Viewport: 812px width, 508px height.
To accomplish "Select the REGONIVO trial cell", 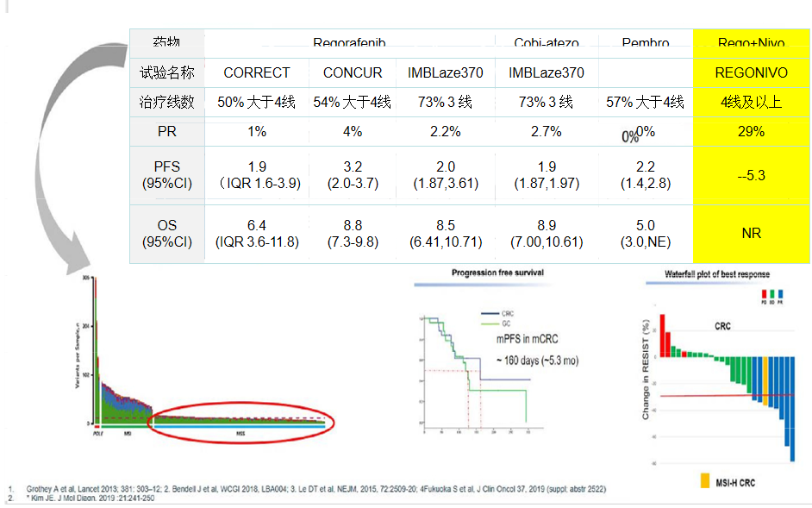I will tap(751, 72).
